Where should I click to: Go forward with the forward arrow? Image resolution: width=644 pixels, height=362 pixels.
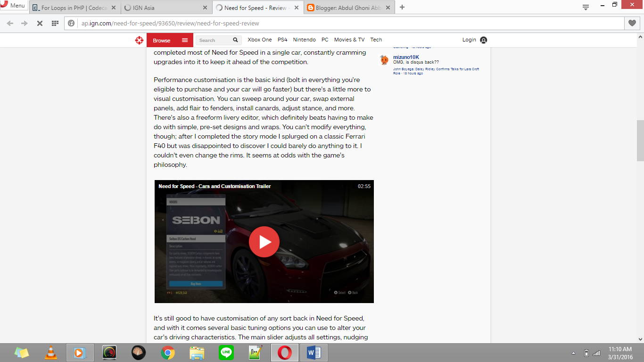[x=25, y=23]
